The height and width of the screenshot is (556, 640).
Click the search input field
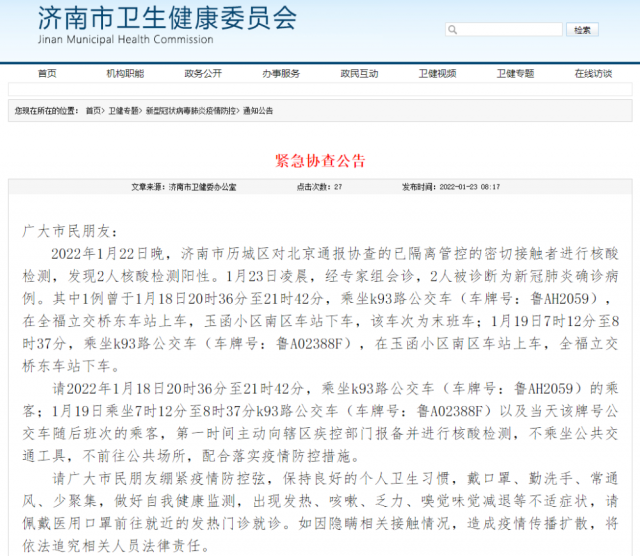tap(504, 29)
